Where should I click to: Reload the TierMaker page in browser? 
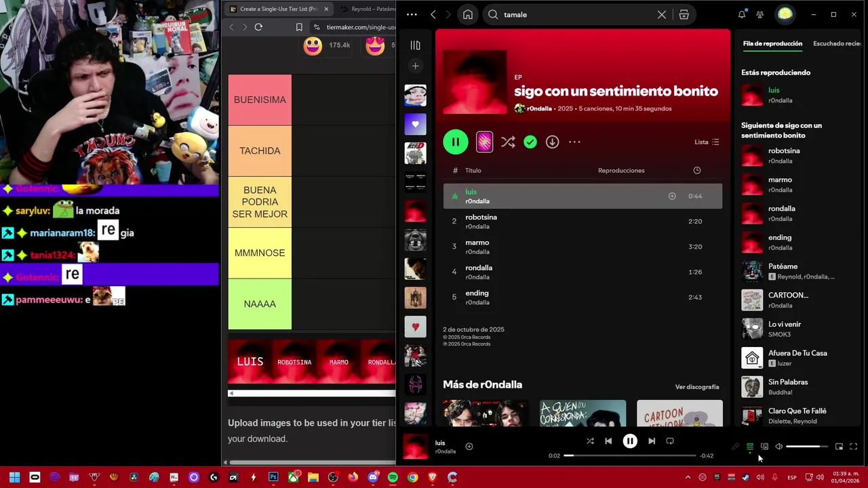click(x=258, y=27)
